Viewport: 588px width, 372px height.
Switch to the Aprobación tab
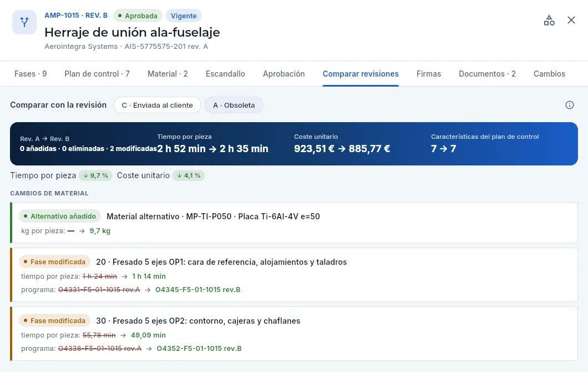(284, 74)
